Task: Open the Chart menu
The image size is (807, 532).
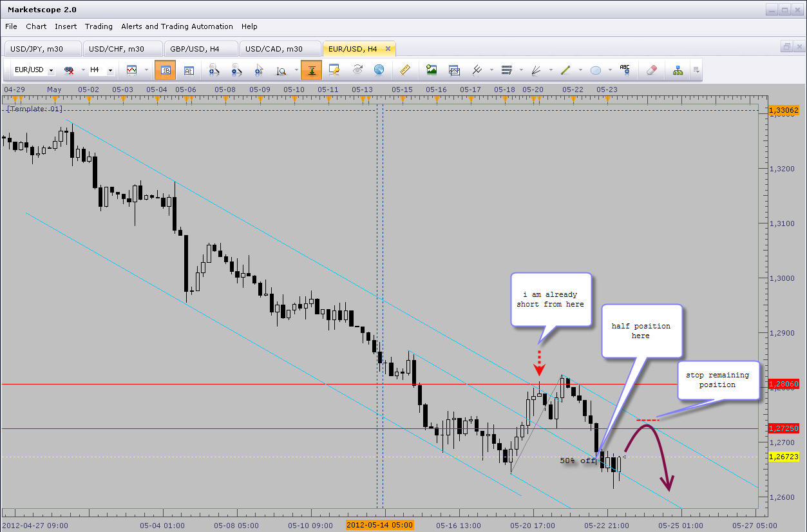Action: point(36,26)
